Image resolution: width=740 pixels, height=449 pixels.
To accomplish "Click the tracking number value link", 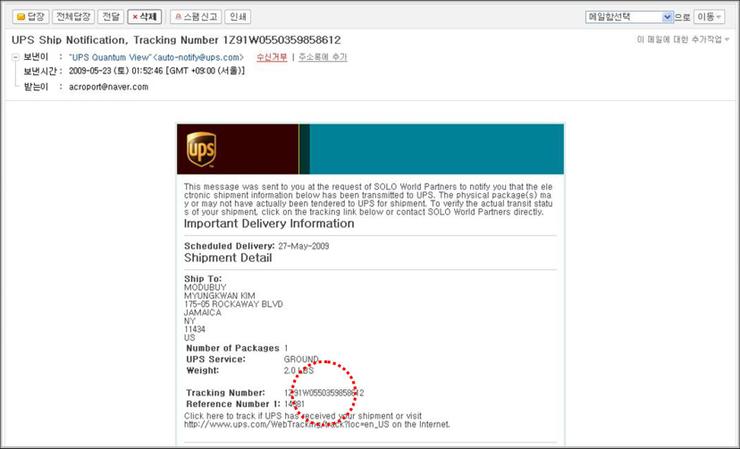I will tap(324, 393).
